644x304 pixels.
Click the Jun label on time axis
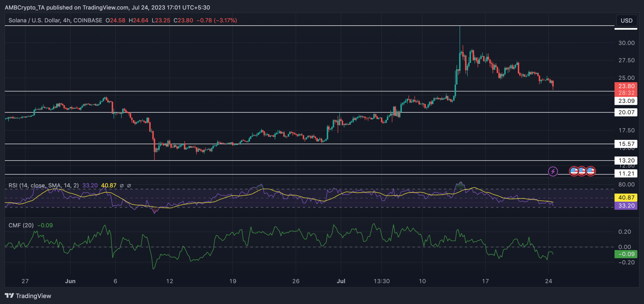[x=70, y=281]
